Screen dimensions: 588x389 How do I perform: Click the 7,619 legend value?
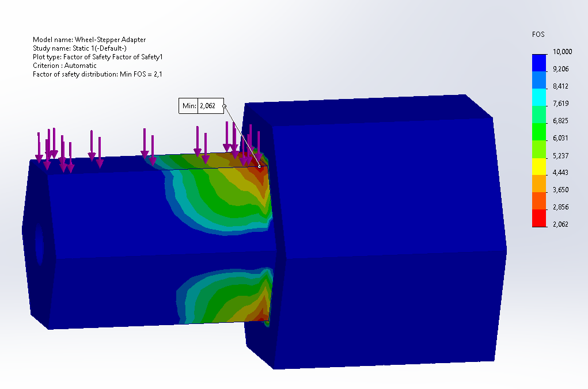560,104
